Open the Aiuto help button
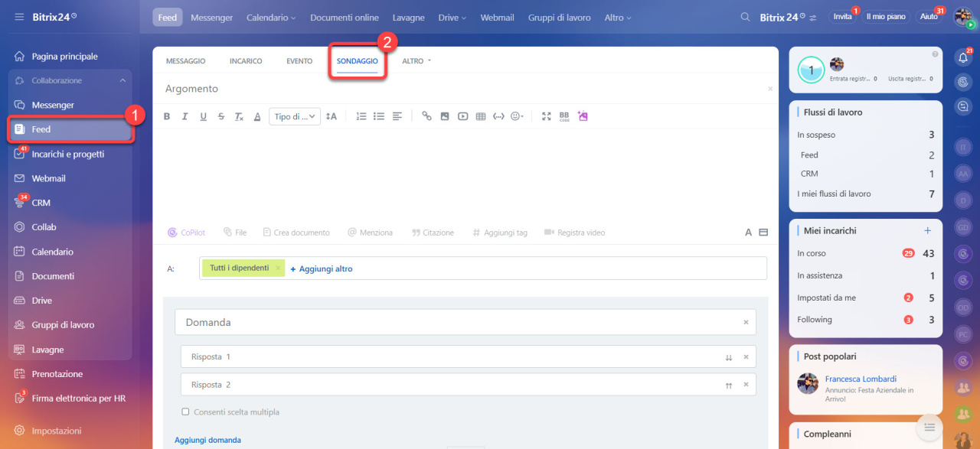Image resolution: width=980 pixels, height=449 pixels. point(929,17)
